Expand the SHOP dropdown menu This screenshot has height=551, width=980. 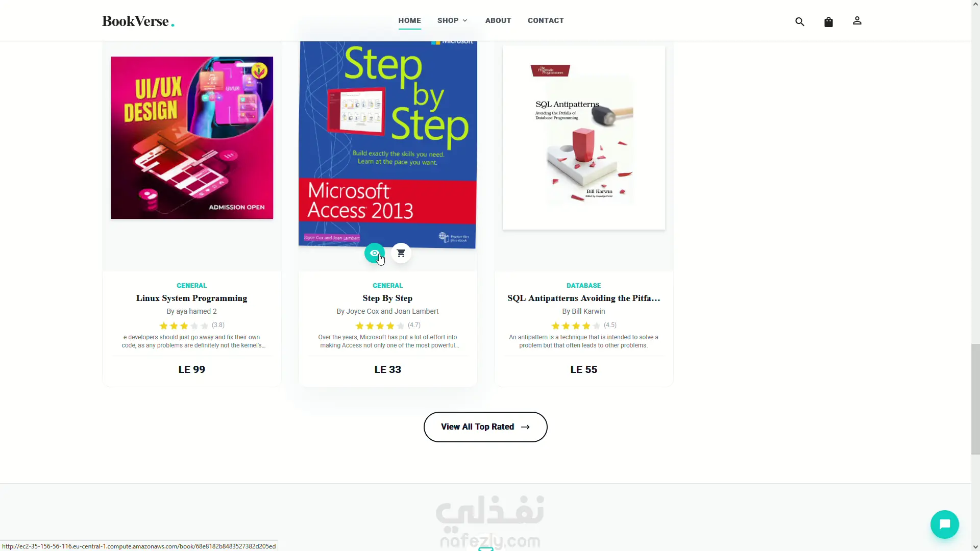click(452, 20)
